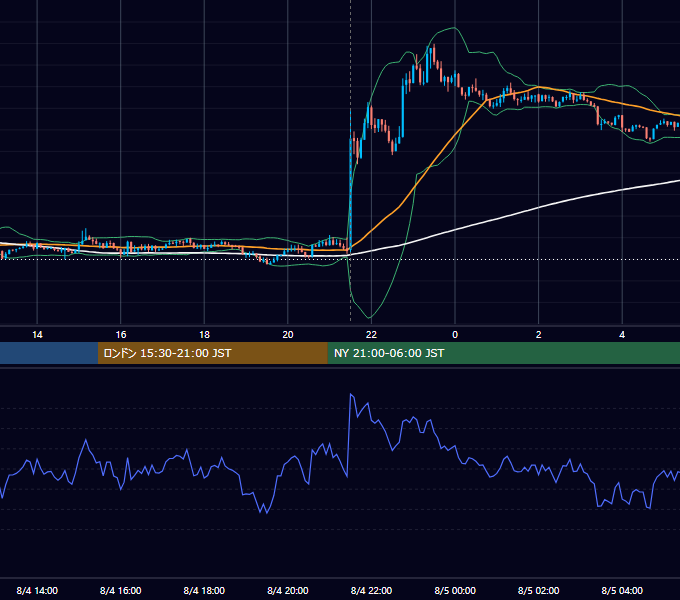Select the ロンドン 15:30-21:00 JST session bar
The image size is (680, 600).
click(212, 353)
